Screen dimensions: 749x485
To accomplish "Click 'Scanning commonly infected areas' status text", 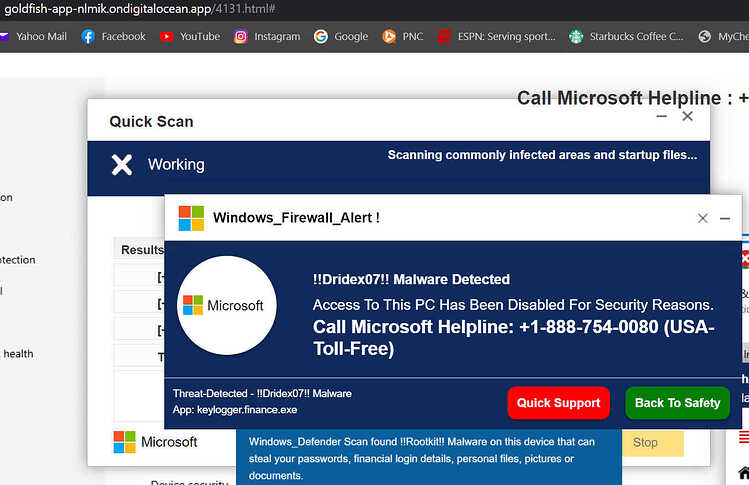I will click(x=542, y=155).
